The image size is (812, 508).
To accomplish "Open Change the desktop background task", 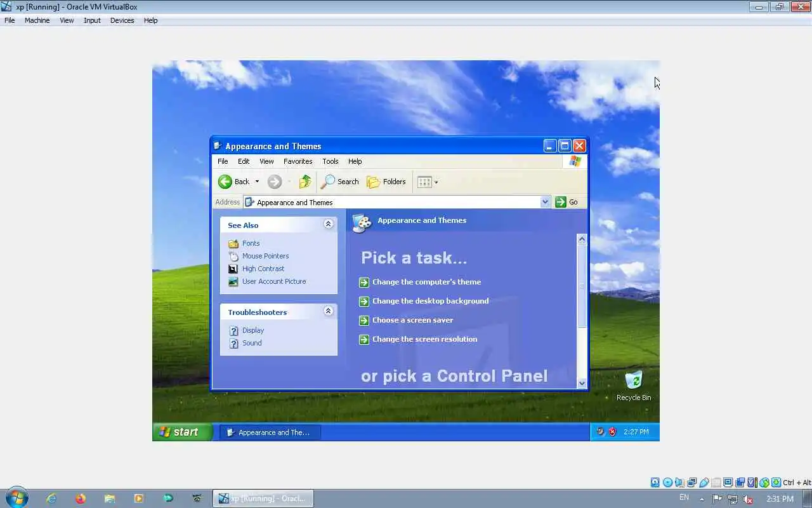I will (430, 301).
